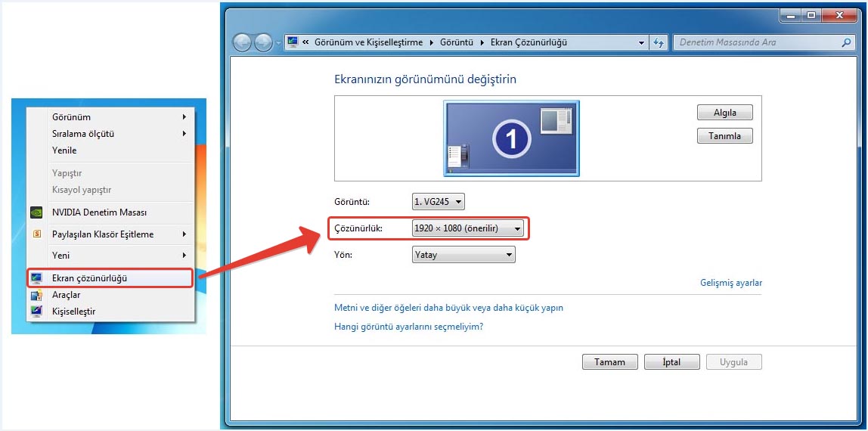
Task: Click the NVIDIA Denetim Masası icon
Action: pos(36,212)
